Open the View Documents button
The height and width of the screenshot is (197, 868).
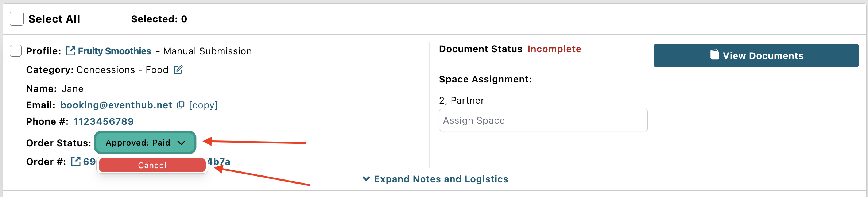click(756, 55)
